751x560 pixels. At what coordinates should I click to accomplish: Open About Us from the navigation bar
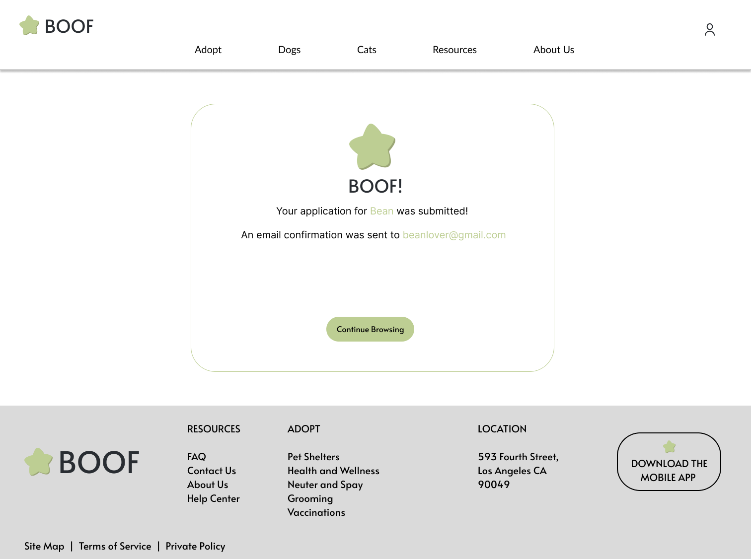[x=553, y=50]
